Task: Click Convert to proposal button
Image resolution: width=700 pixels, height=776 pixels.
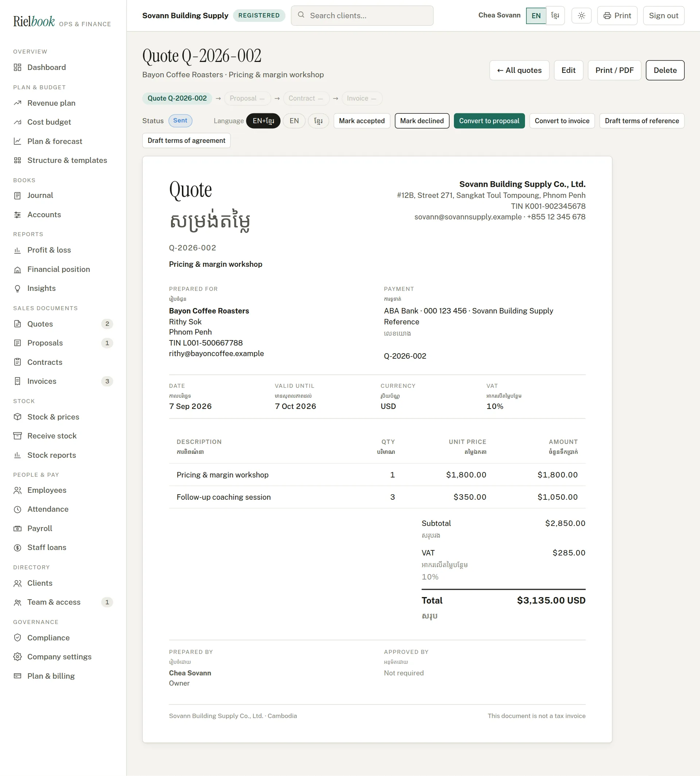Action: 489,121
